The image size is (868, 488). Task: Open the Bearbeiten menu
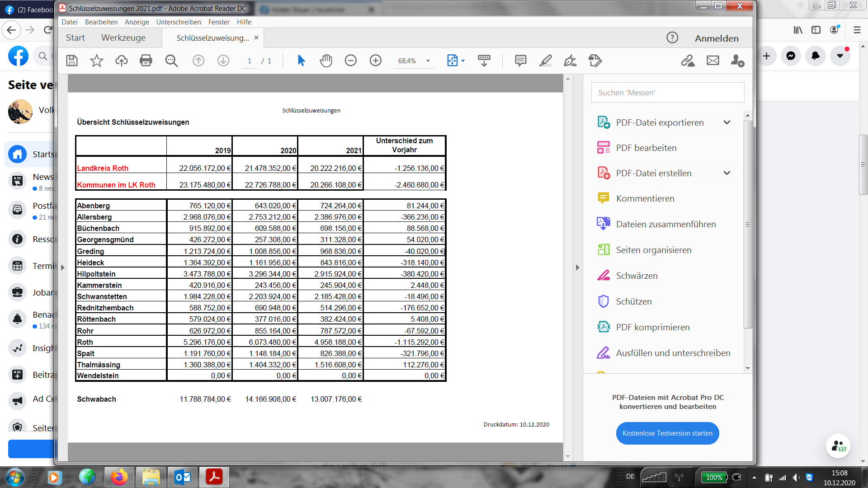pyautogui.click(x=101, y=22)
